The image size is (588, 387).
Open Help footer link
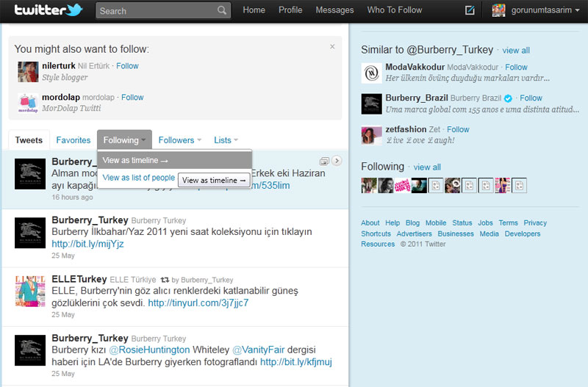(392, 223)
